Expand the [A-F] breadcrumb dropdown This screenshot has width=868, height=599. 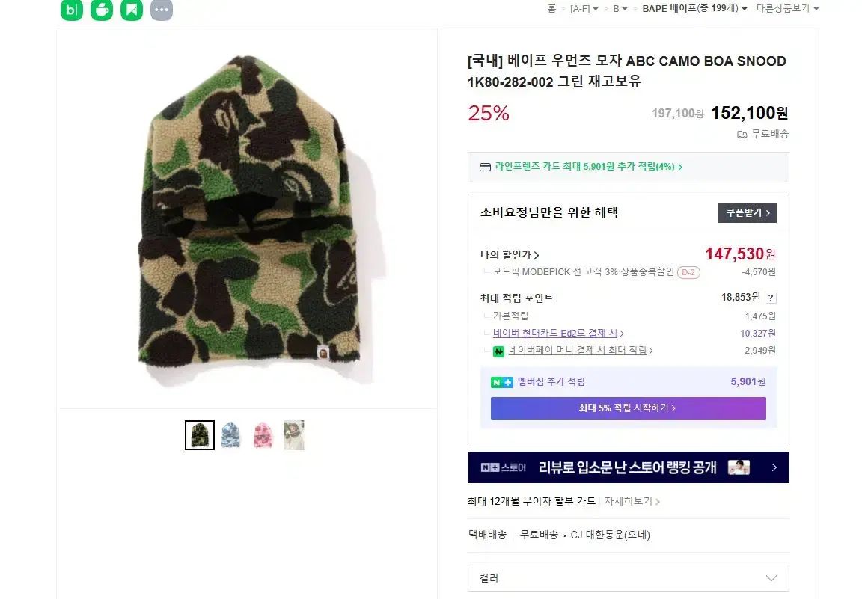point(584,9)
